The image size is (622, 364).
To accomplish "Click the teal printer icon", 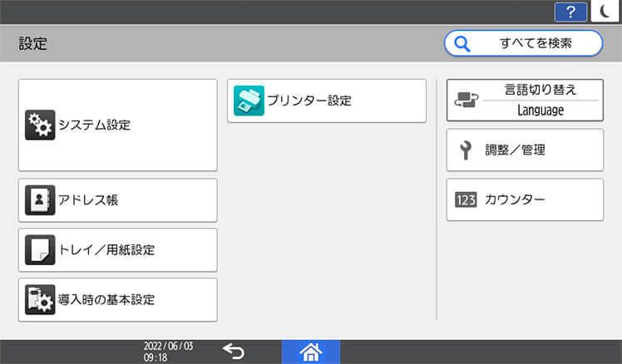I will pos(249,101).
